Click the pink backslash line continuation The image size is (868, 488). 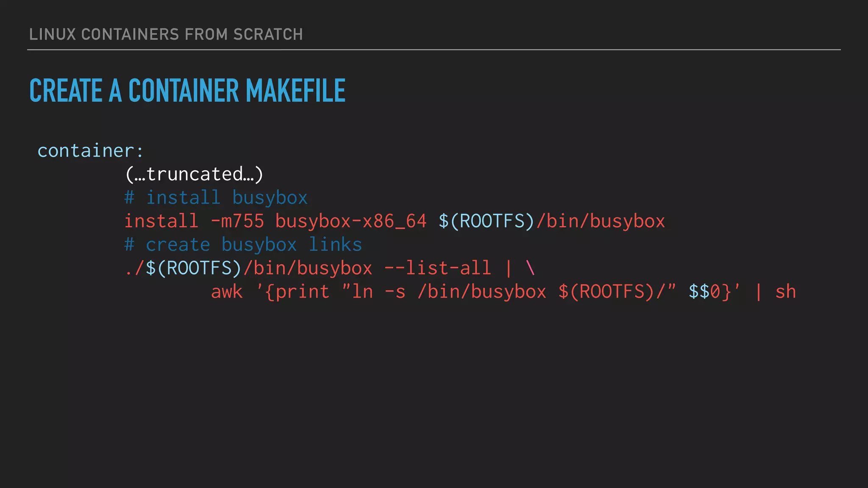tap(530, 268)
